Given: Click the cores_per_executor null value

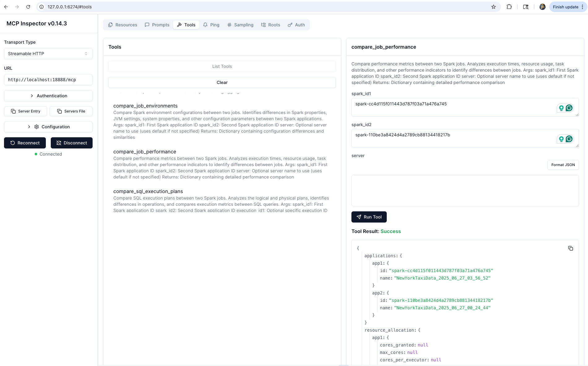Looking at the screenshot, I should tap(436, 360).
